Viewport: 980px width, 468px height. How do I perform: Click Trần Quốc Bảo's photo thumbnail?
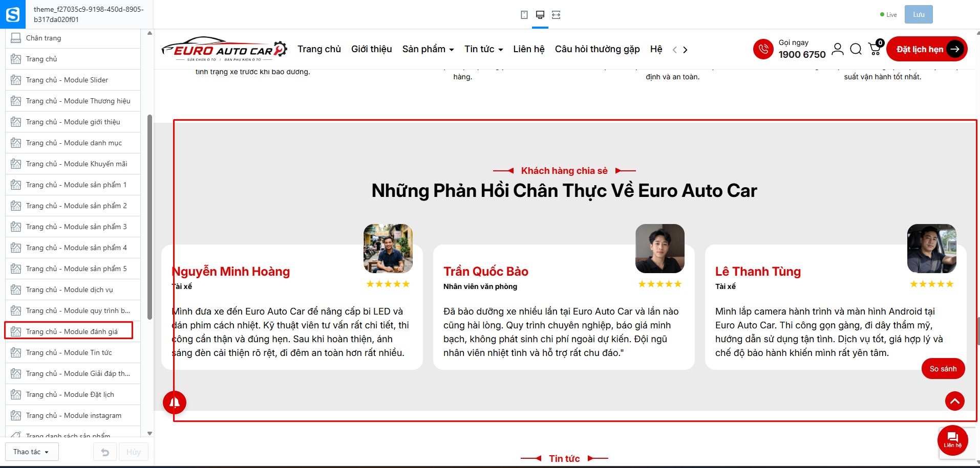pos(660,249)
